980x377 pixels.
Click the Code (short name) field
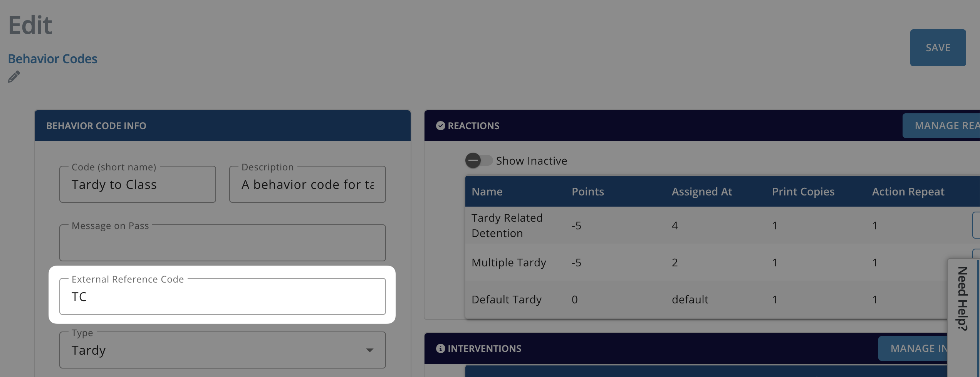point(138,184)
